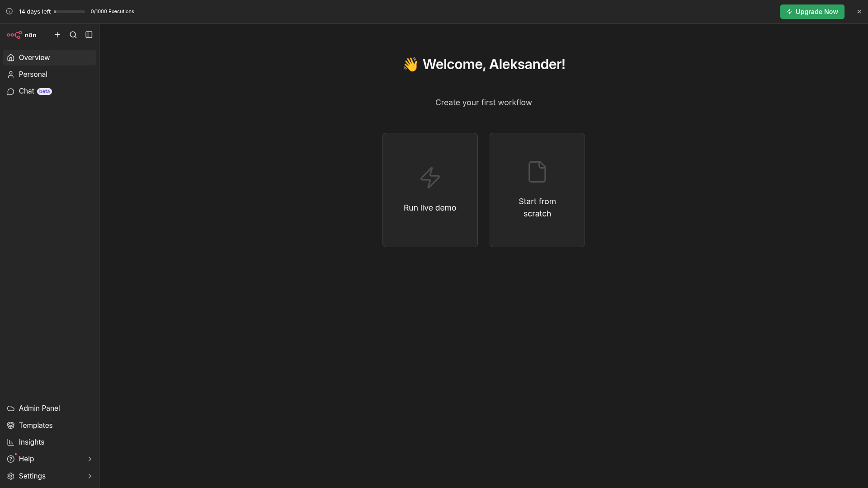Expand the Settings submenu chevron

[x=90, y=476]
